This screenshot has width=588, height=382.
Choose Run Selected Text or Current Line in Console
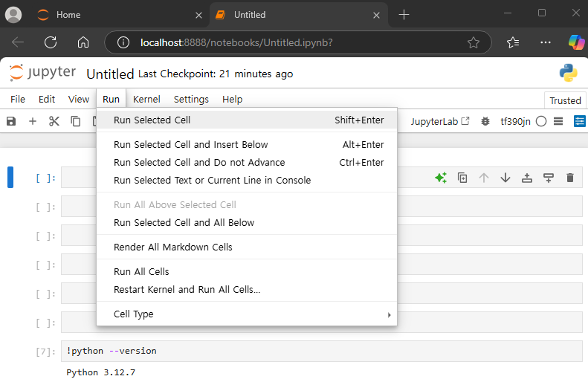[x=247, y=181]
